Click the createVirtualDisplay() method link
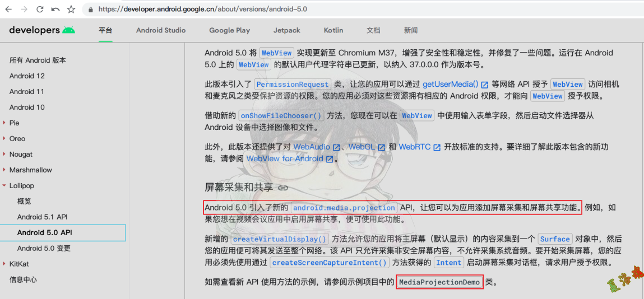The image size is (644, 299). [x=280, y=239]
